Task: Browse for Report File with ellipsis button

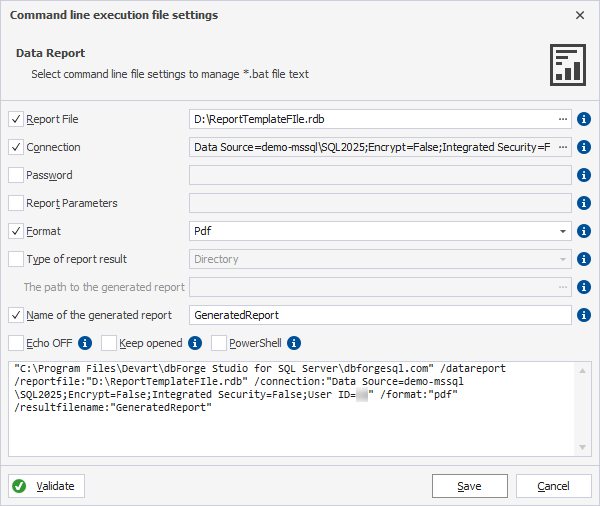Action: coord(562,119)
